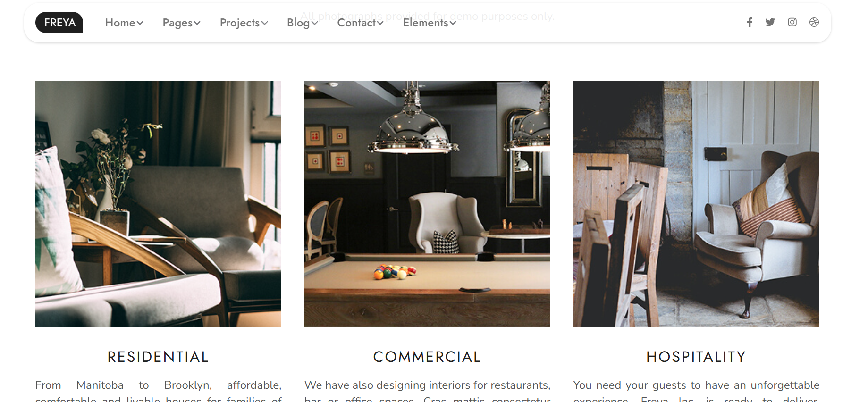The width and height of the screenshot is (868, 402).
Task: Expand the Blog menu chevron
Action: [315, 23]
